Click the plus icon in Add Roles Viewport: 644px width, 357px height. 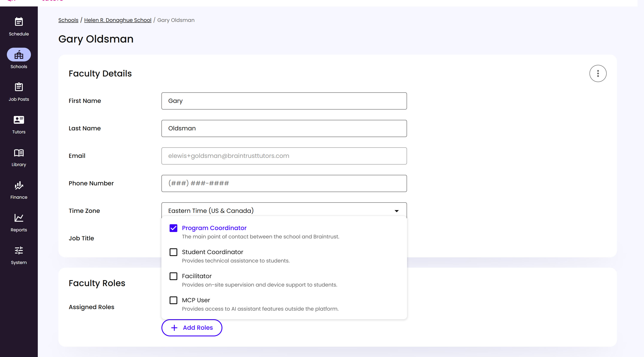174,328
